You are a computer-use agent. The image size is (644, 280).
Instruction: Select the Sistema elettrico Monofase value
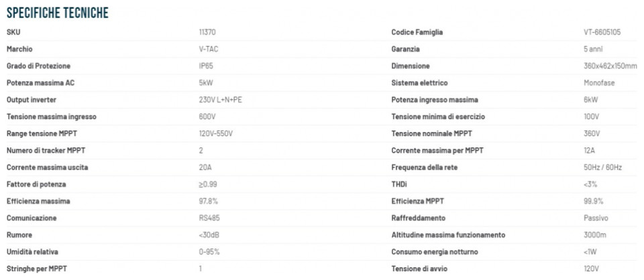click(599, 83)
